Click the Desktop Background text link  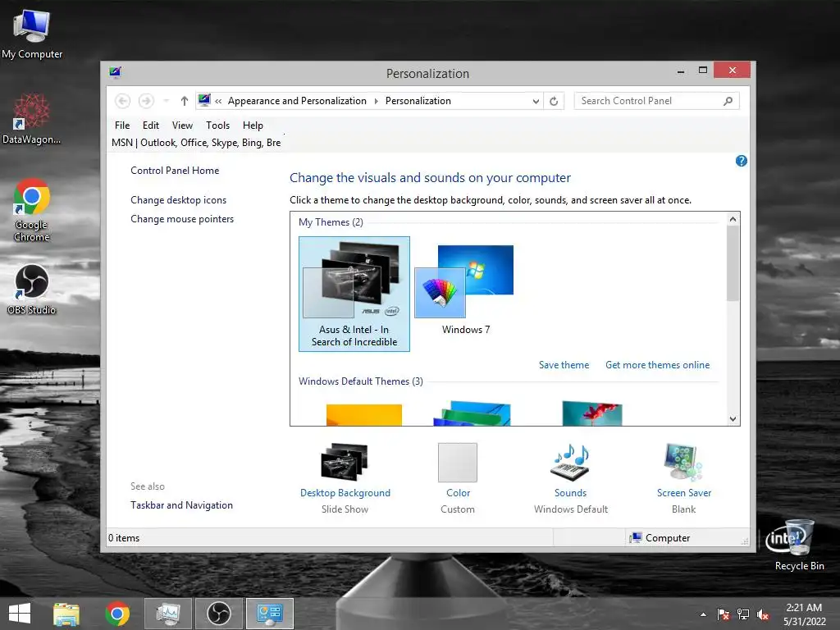click(345, 493)
